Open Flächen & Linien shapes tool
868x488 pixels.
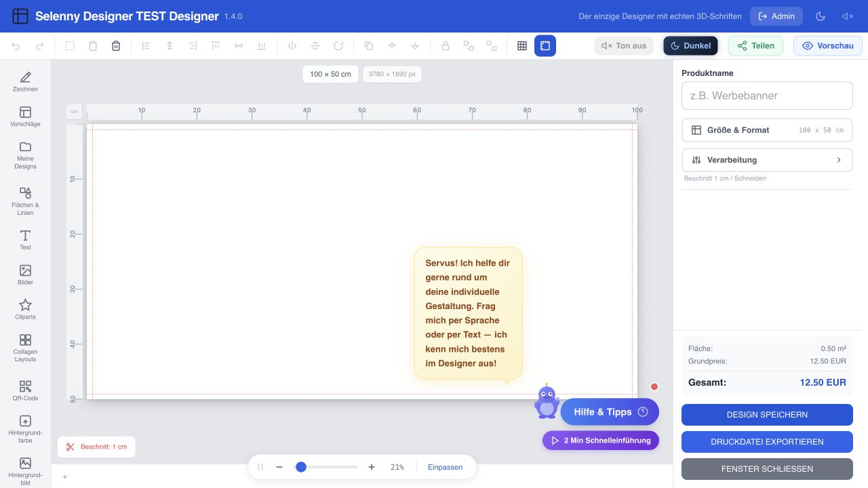[25, 201]
